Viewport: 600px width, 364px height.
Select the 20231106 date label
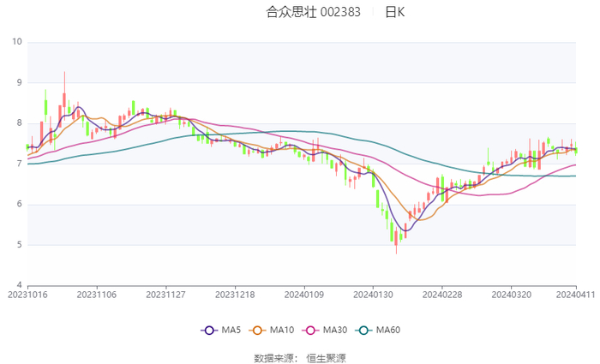click(96, 294)
